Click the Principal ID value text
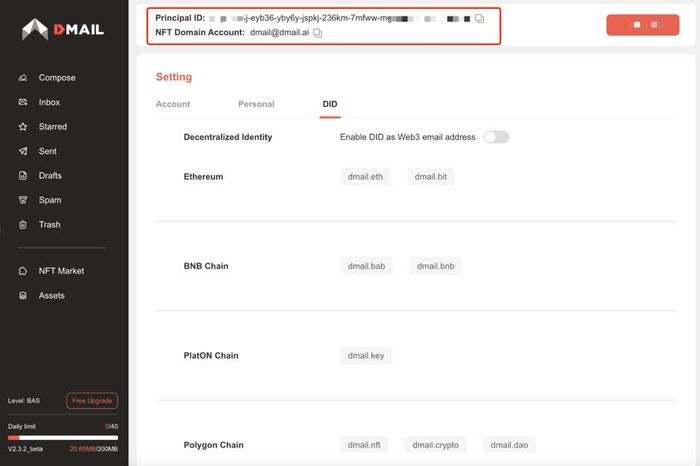700x466 pixels. (339, 18)
